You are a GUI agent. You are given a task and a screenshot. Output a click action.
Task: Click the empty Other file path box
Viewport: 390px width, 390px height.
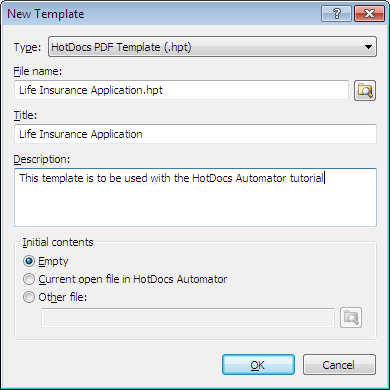pyautogui.click(x=188, y=318)
